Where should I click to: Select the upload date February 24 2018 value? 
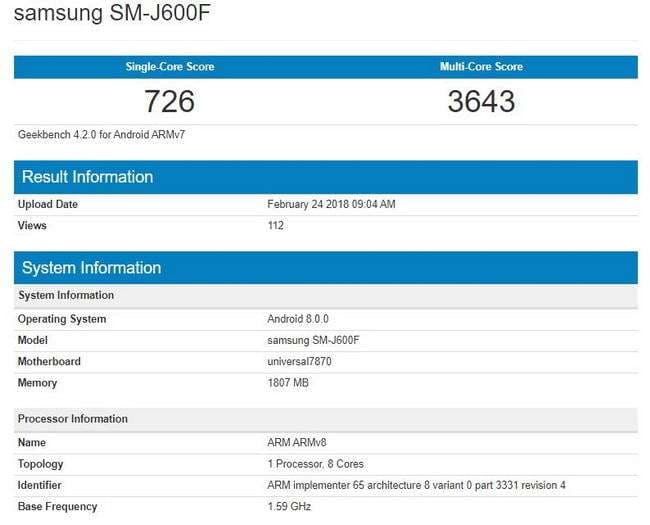pos(331,204)
